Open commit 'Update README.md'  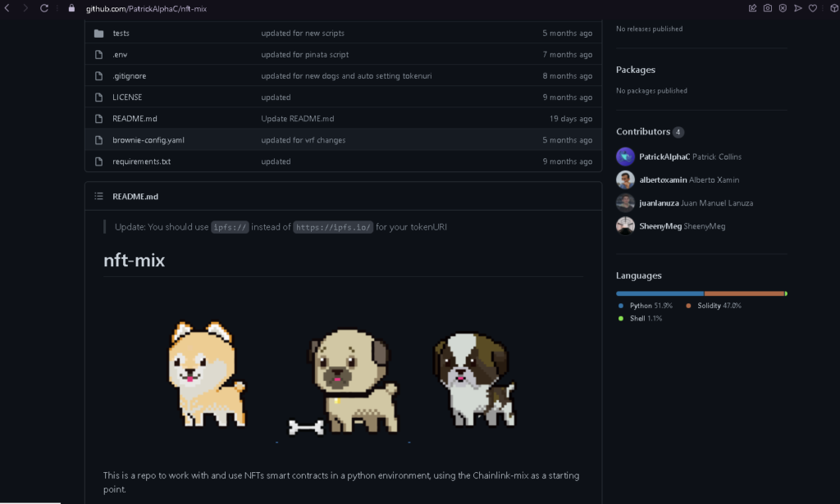pos(297,119)
